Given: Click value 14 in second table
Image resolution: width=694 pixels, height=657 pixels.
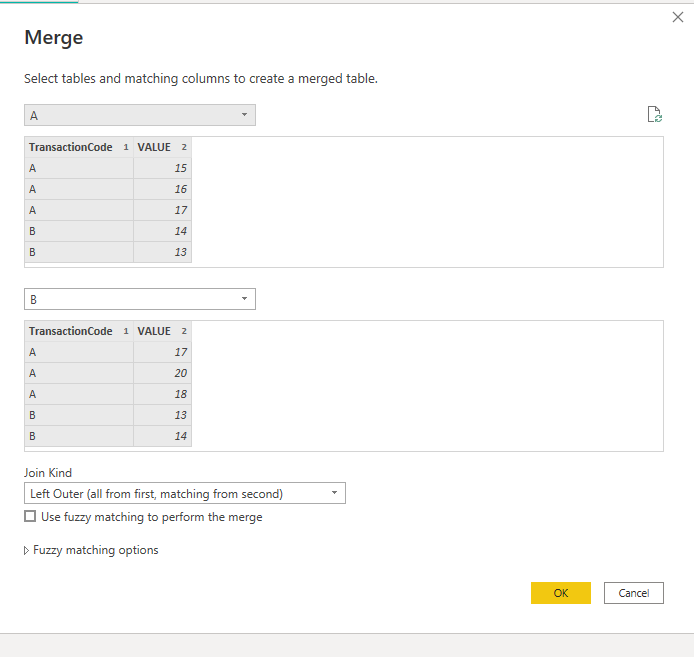Looking at the screenshot, I should point(162,437).
